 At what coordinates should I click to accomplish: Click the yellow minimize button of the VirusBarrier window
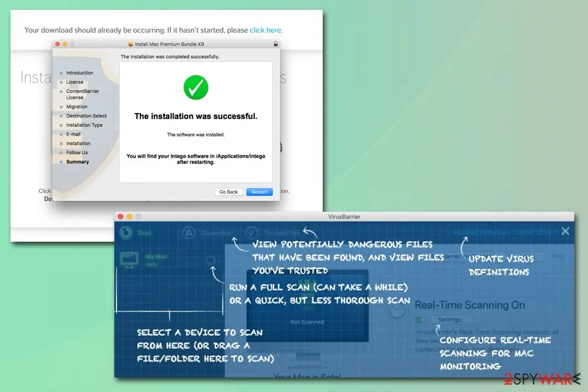click(129, 216)
